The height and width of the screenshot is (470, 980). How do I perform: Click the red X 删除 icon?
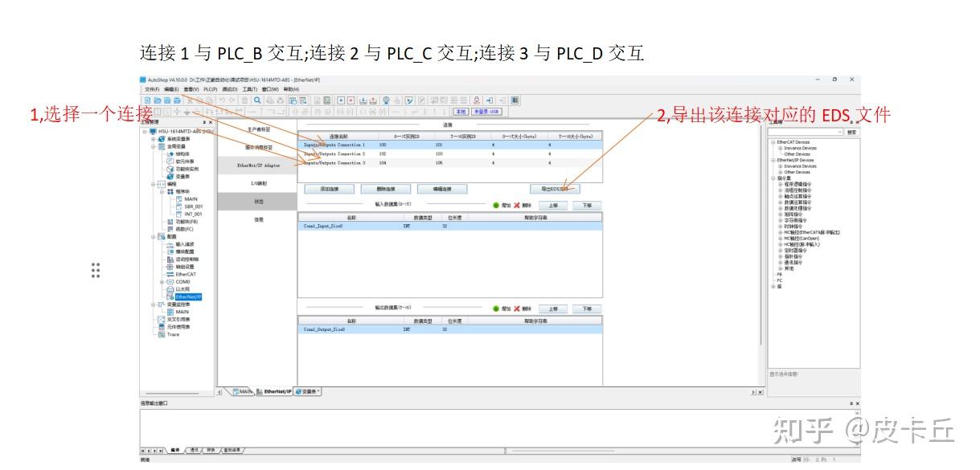pyautogui.click(x=517, y=205)
